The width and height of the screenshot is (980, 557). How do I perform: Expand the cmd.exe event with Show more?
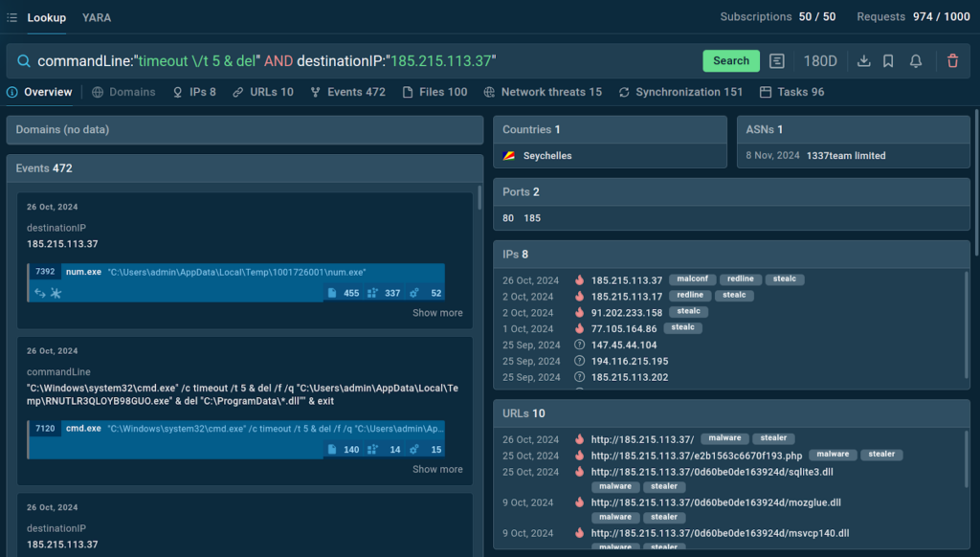pyautogui.click(x=437, y=469)
